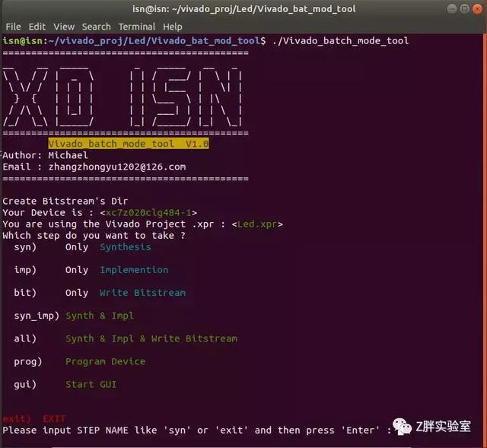Minimize the terminal window

451,8
